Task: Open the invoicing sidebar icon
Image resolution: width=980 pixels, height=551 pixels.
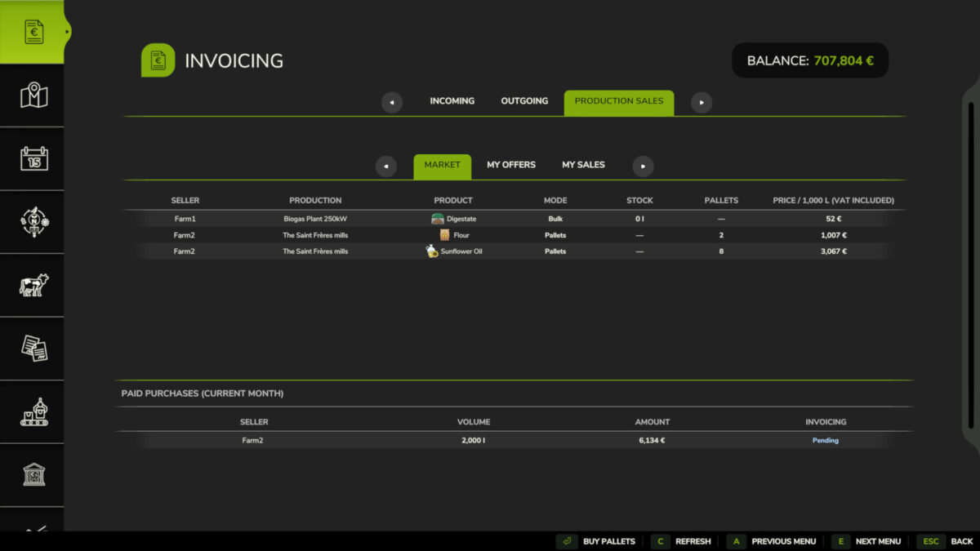Action: [x=33, y=32]
